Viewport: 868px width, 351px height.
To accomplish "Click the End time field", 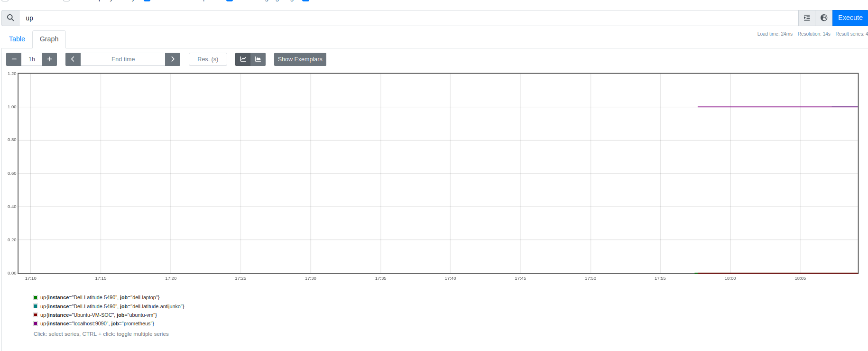I will 123,59.
